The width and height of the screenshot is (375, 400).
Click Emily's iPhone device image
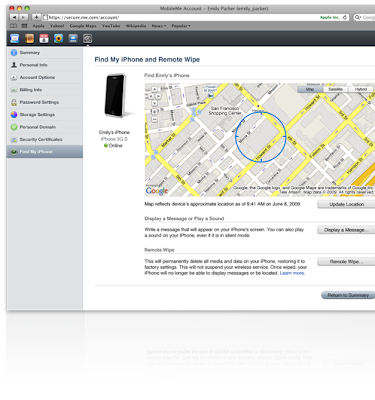coord(115,95)
